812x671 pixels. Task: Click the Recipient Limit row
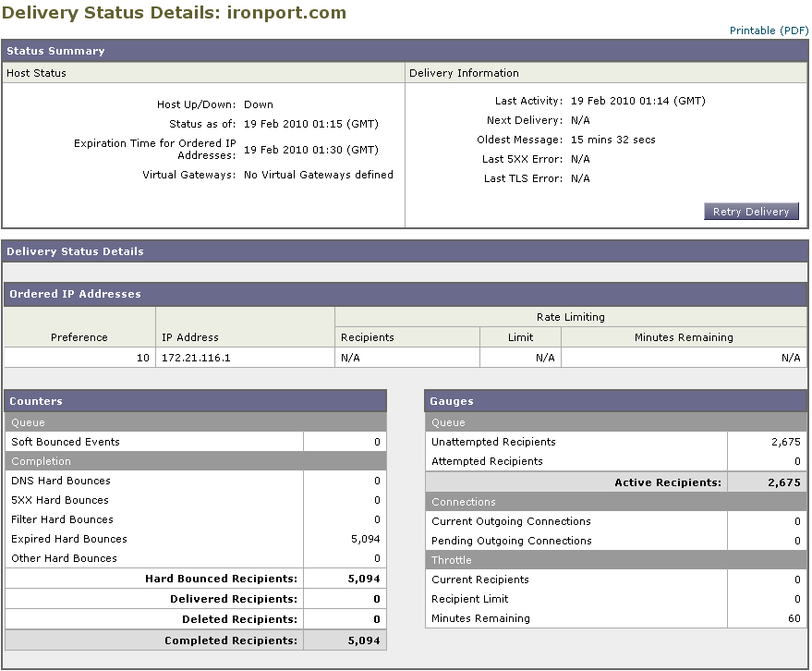[x=616, y=599]
